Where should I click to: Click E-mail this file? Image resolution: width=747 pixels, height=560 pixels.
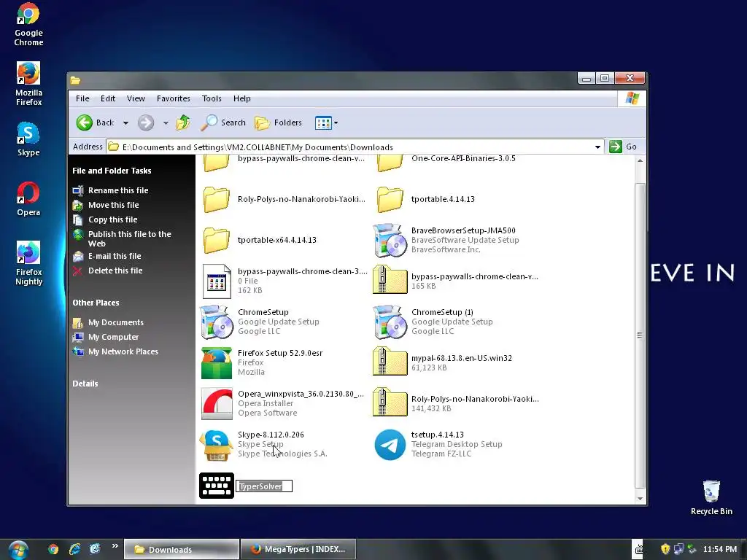(115, 256)
